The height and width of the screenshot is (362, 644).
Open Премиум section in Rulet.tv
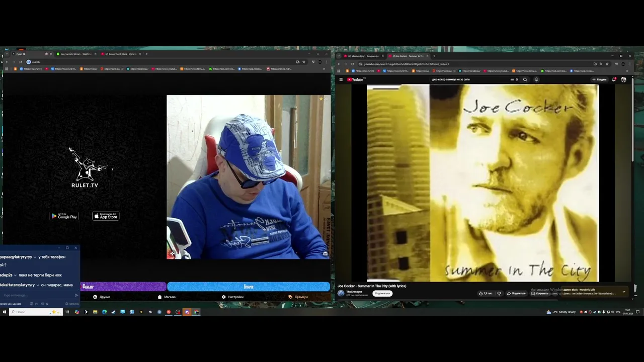click(298, 297)
